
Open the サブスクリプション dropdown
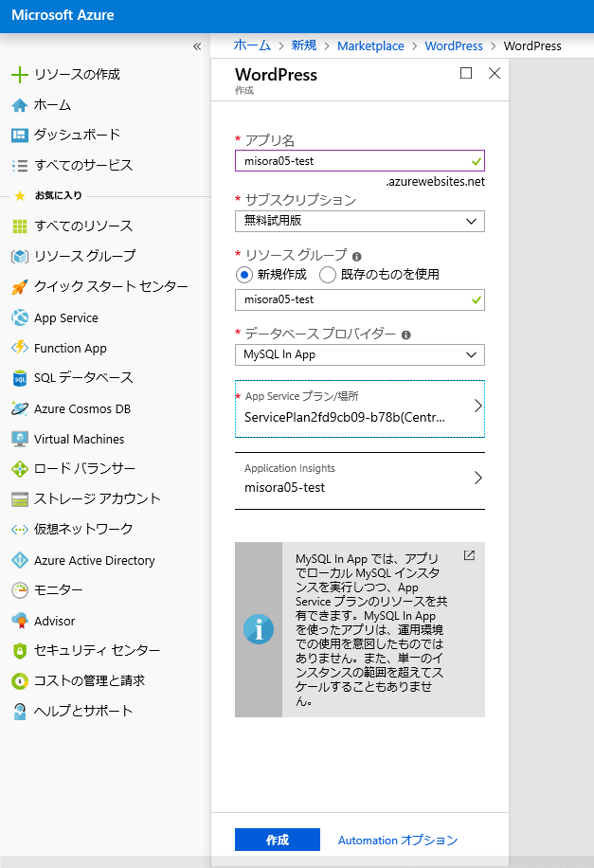coord(360,222)
